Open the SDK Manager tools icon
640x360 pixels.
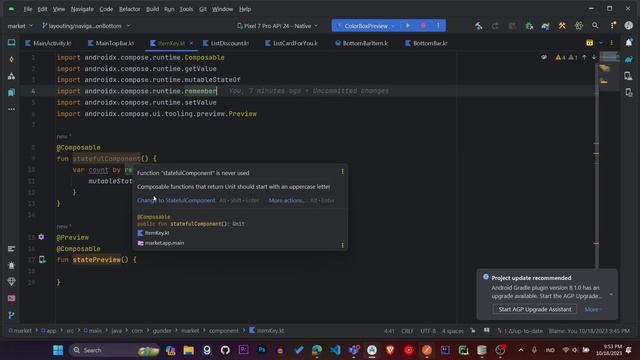562,26
